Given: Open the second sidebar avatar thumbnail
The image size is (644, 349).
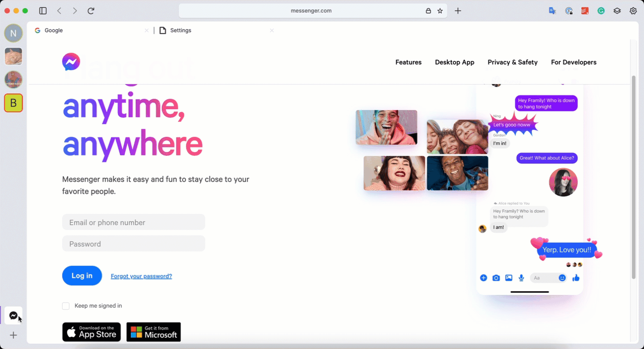Looking at the screenshot, I should click(13, 56).
